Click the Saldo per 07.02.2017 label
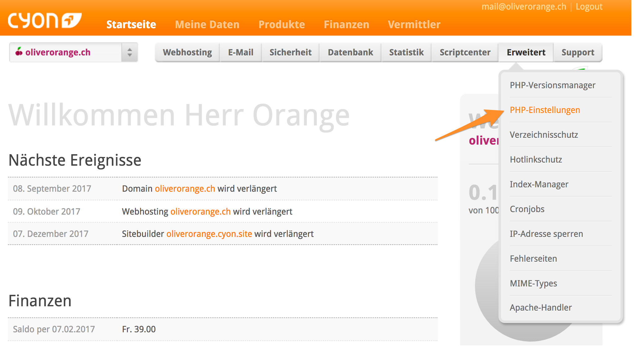 point(54,329)
